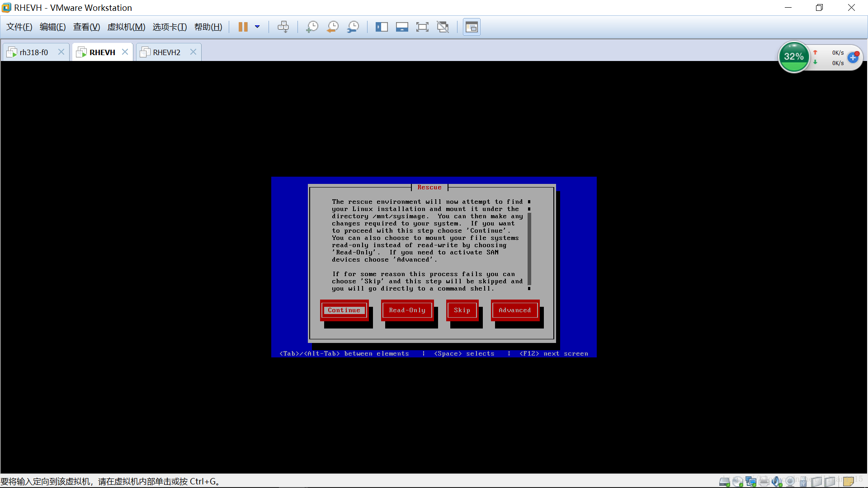The height and width of the screenshot is (488, 868).
Task: Open the power options dropdown arrow
Action: pos(257,27)
